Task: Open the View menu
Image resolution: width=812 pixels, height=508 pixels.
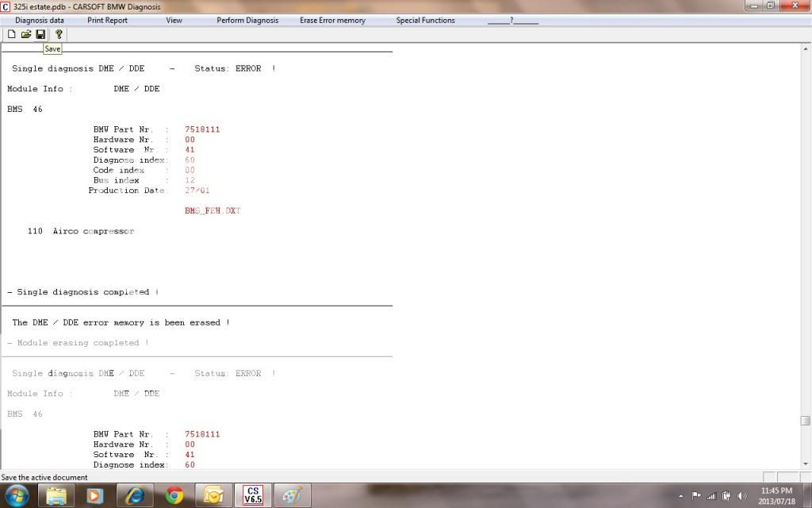Action: click(174, 20)
